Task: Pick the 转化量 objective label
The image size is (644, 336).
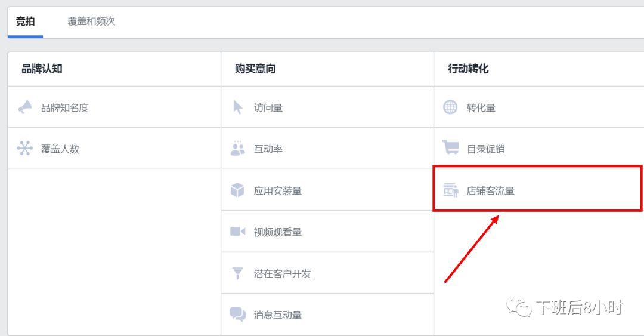Action: coord(481,108)
